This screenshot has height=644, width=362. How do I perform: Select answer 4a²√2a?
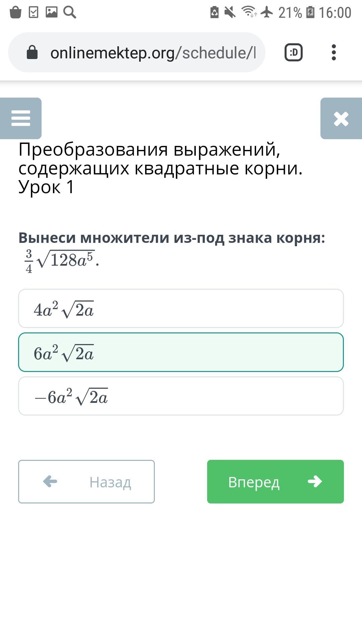[x=181, y=309]
